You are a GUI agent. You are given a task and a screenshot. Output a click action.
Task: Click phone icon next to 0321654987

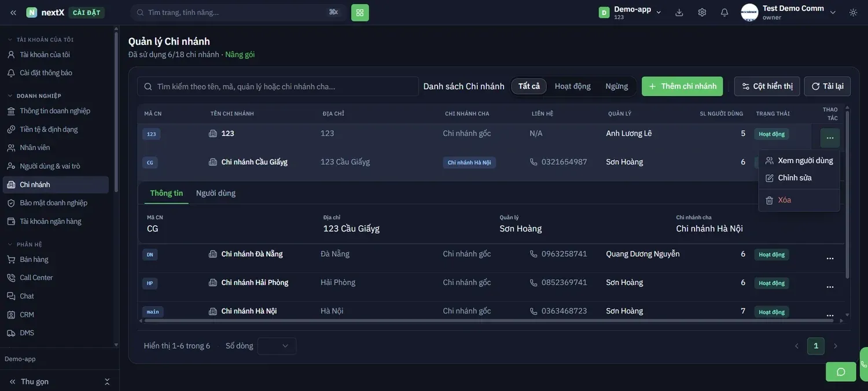[x=534, y=162]
